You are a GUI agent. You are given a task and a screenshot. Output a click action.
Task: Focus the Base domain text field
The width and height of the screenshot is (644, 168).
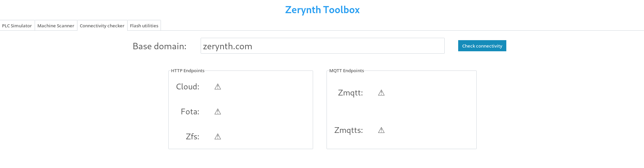point(323,46)
